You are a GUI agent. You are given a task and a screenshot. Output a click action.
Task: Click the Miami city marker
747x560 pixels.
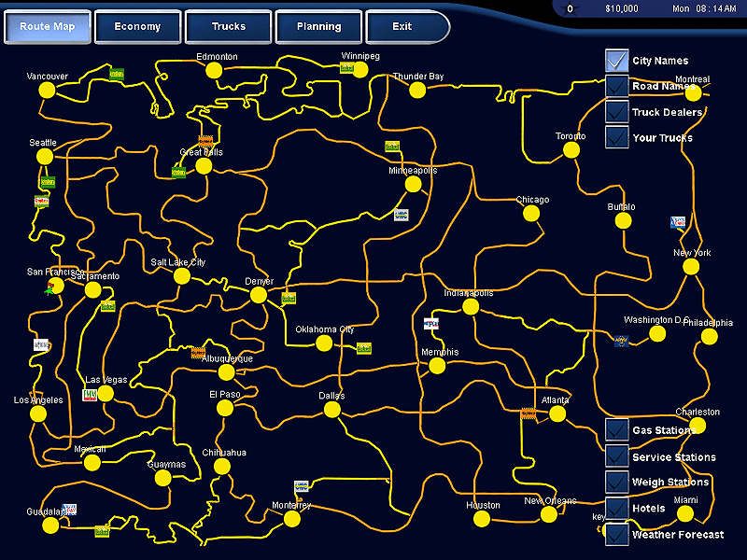684,514
